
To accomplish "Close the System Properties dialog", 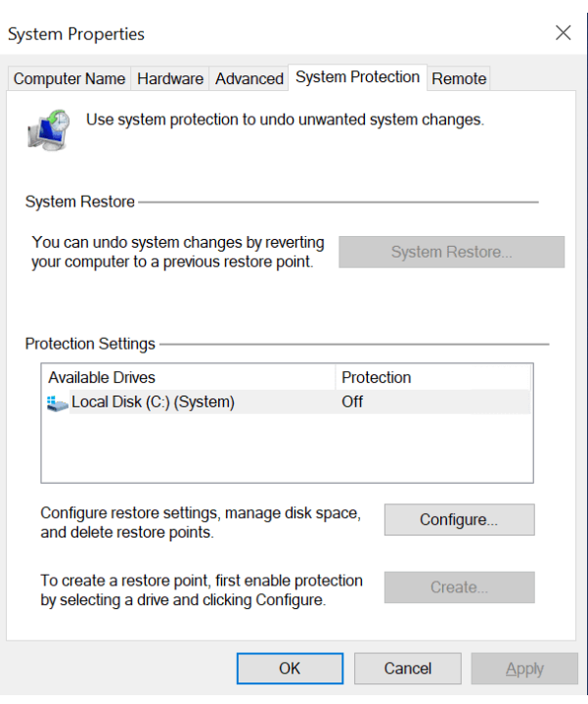I will [563, 33].
